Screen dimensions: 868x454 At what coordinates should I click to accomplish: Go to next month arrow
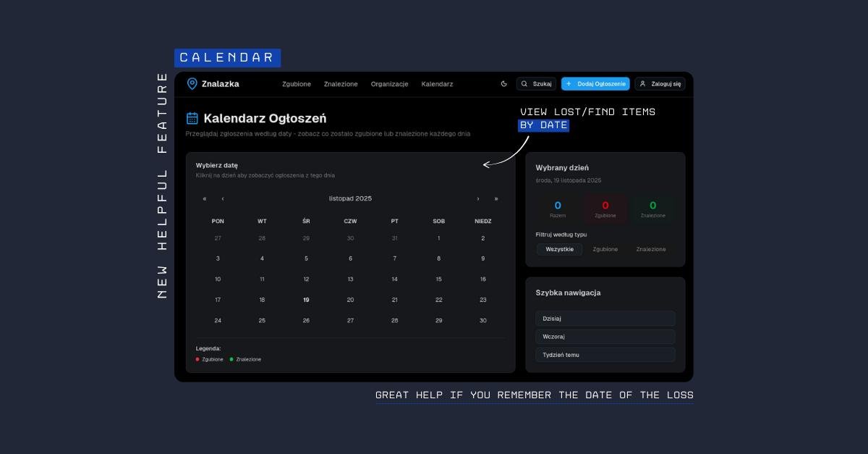coord(478,198)
